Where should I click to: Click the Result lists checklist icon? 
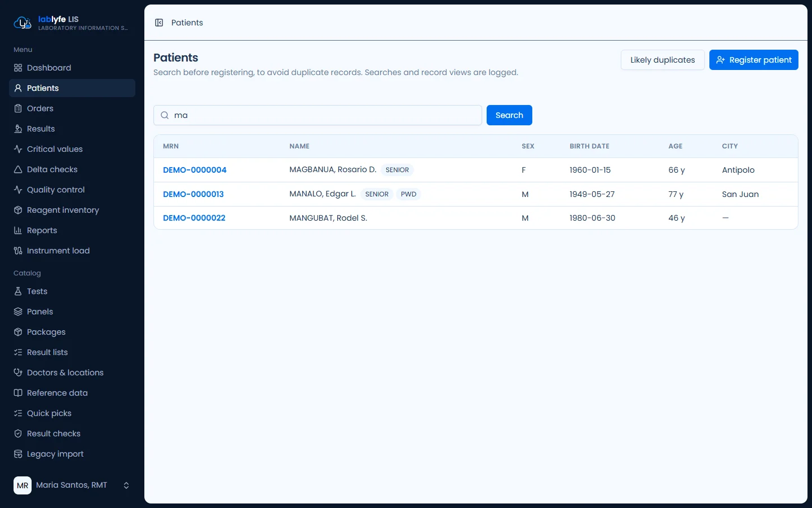click(18, 352)
